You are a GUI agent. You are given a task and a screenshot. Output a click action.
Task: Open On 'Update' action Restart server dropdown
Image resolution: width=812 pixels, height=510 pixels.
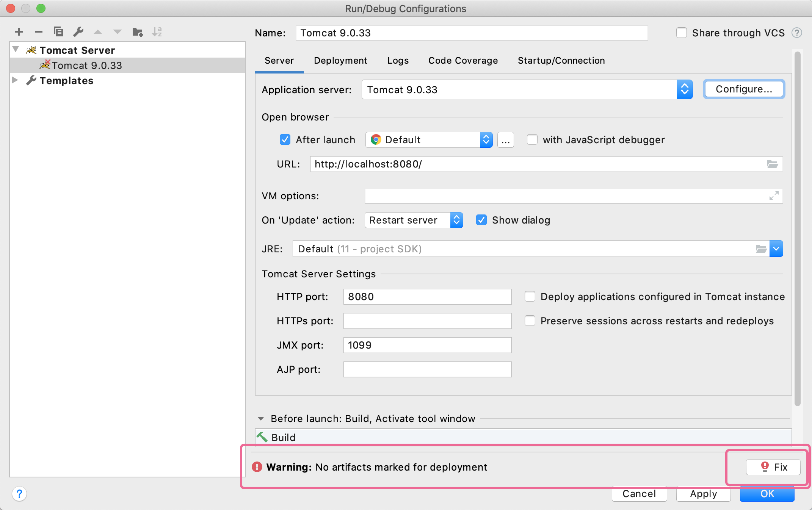414,220
